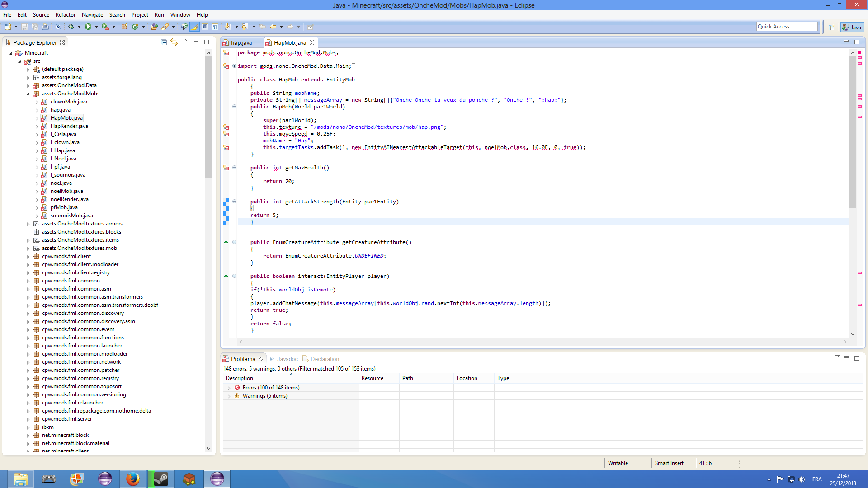Click the Save icon in the toolbar
This screenshot has height=488, width=868.
pyautogui.click(x=25, y=27)
